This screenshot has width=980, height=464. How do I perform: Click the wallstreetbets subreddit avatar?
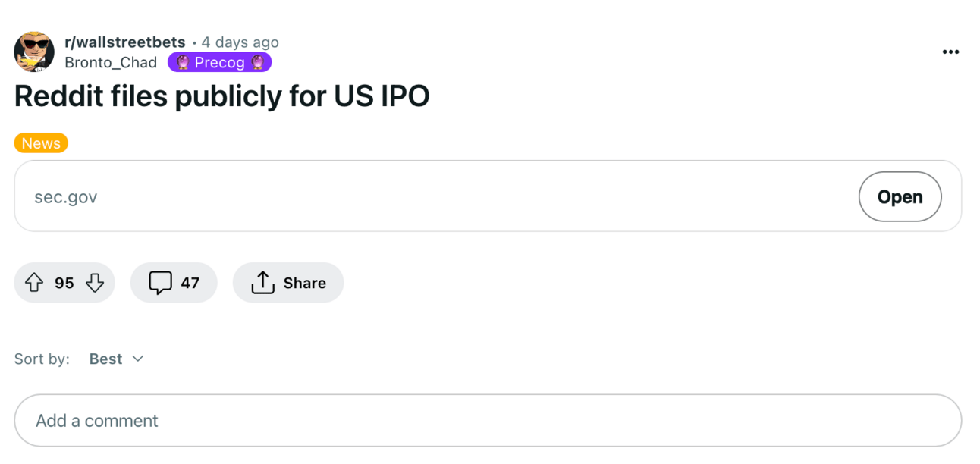pos(34,52)
